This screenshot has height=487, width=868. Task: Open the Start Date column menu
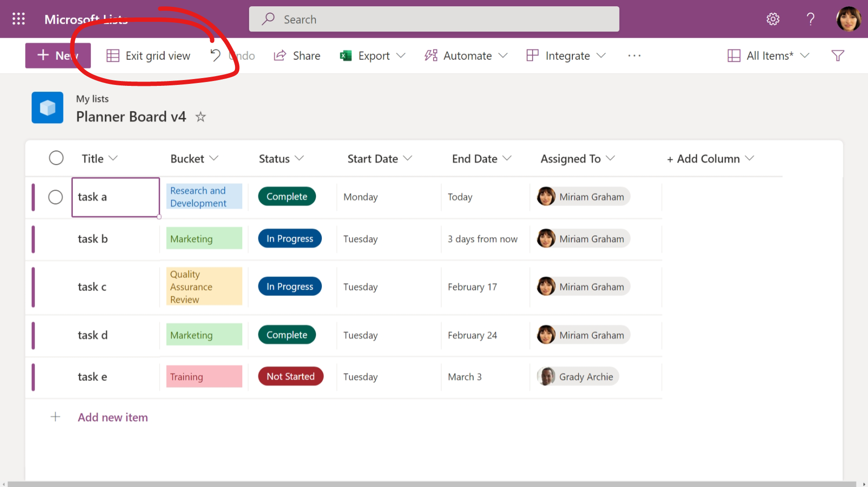[380, 159]
